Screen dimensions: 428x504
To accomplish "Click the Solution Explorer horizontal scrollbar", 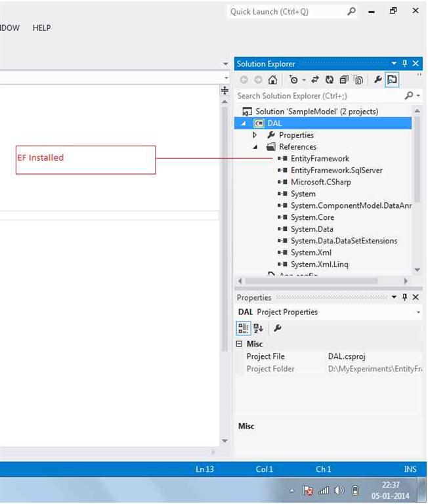I will pyautogui.click(x=311, y=282).
